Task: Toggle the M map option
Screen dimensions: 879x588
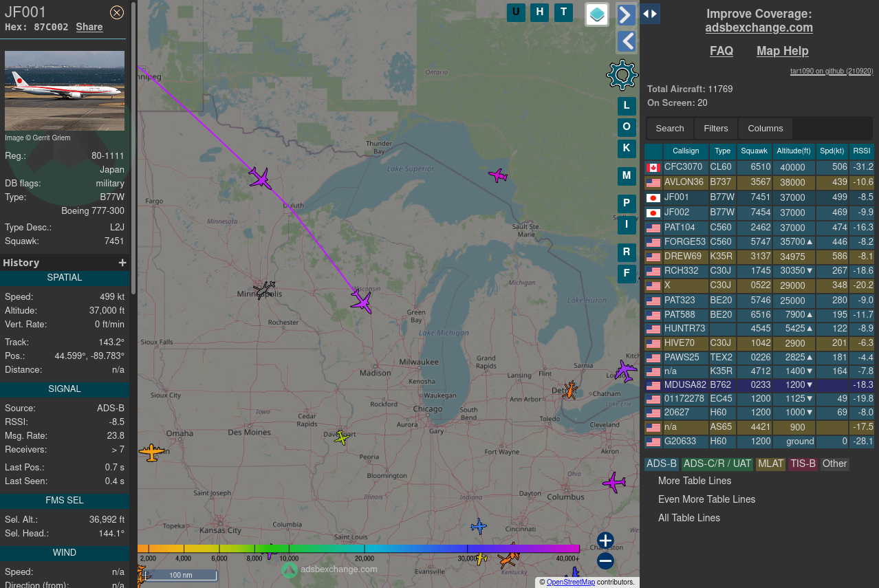Action: 627,175
